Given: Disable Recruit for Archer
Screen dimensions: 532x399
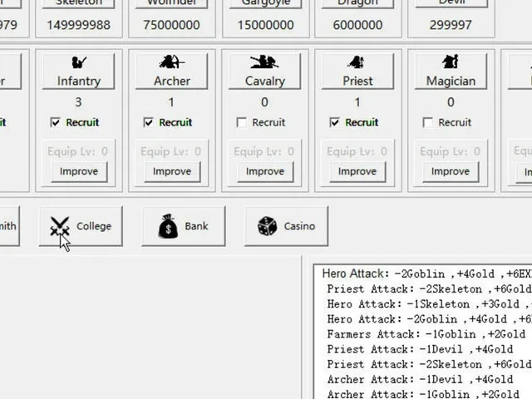Looking at the screenshot, I should (148, 122).
